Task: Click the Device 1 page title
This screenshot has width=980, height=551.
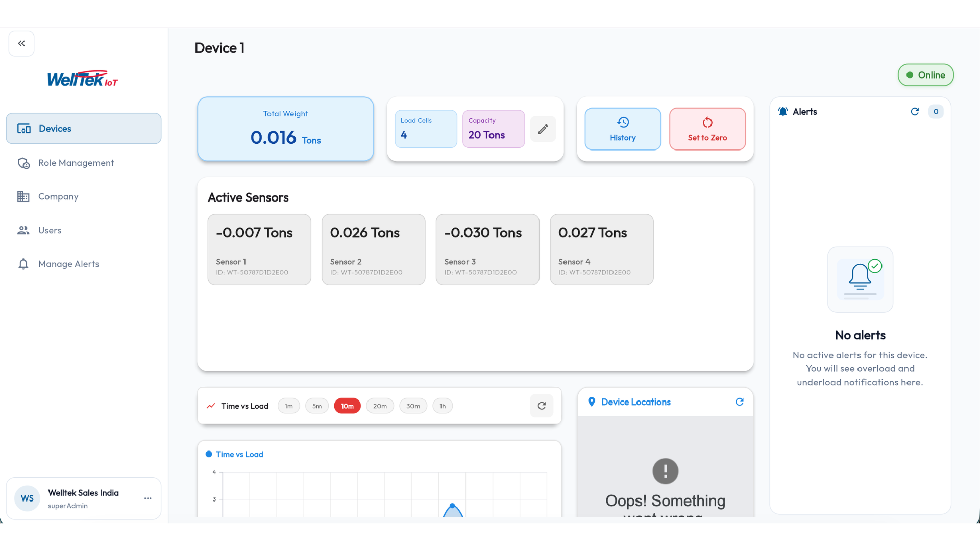Action: [x=219, y=48]
